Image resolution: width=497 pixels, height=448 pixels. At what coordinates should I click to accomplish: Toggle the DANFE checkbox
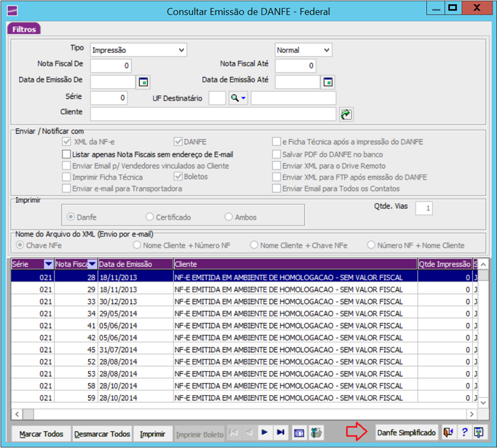click(x=178, y=142)
